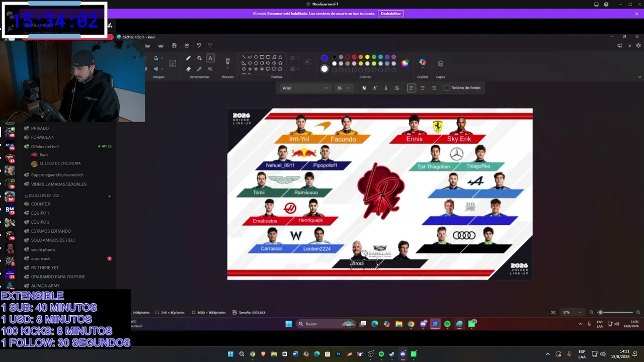Apply strikethrough text formatting
The image size is (644, 362).
click(397, 88)
